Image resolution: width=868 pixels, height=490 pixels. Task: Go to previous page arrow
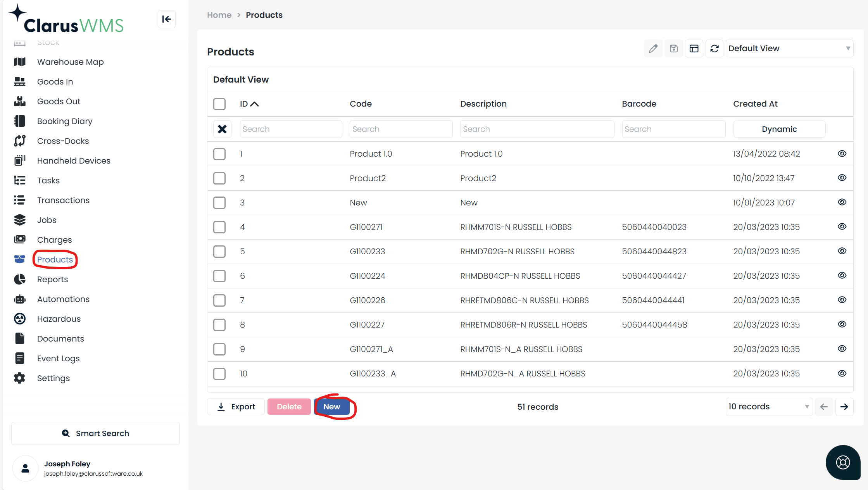(824, 407)
